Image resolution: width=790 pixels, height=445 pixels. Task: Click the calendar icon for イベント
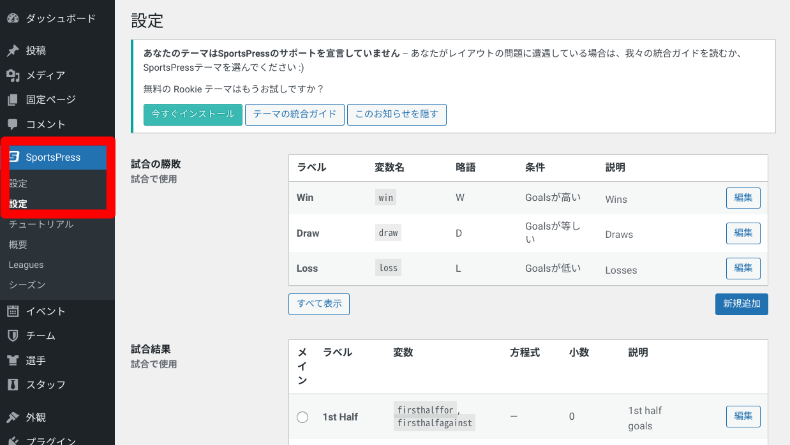click(13, 311)
